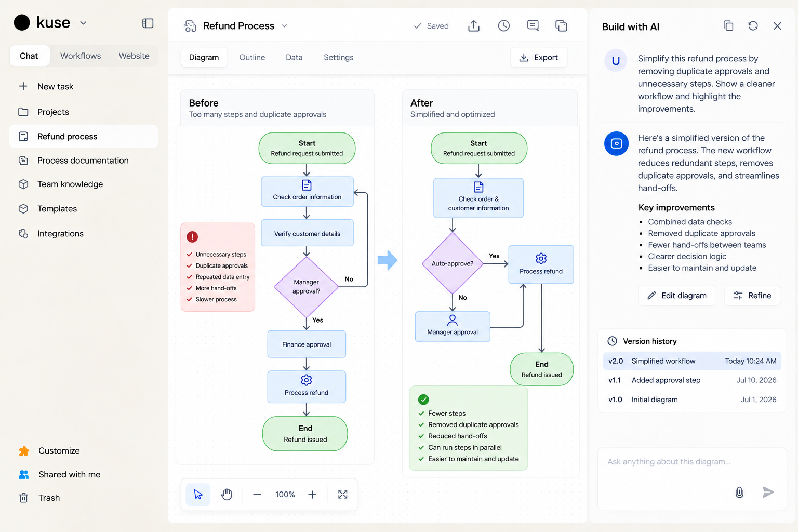
Task: Click the user U avatar
Action: pyautogui.click(x=616, y=61)
